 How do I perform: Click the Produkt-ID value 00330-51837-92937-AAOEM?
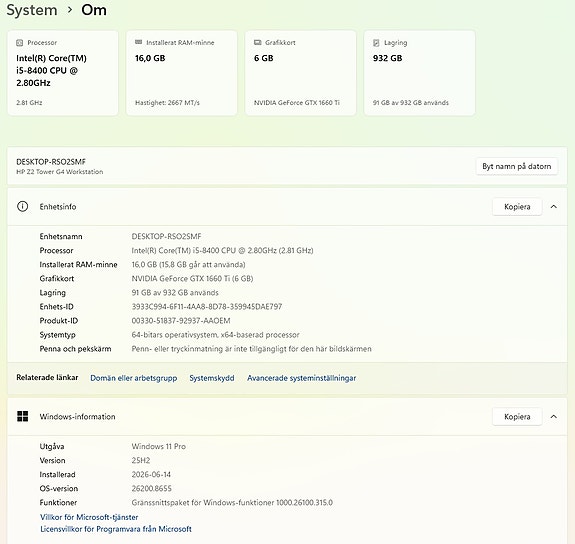pyautogui.click(x=181, y=321)
